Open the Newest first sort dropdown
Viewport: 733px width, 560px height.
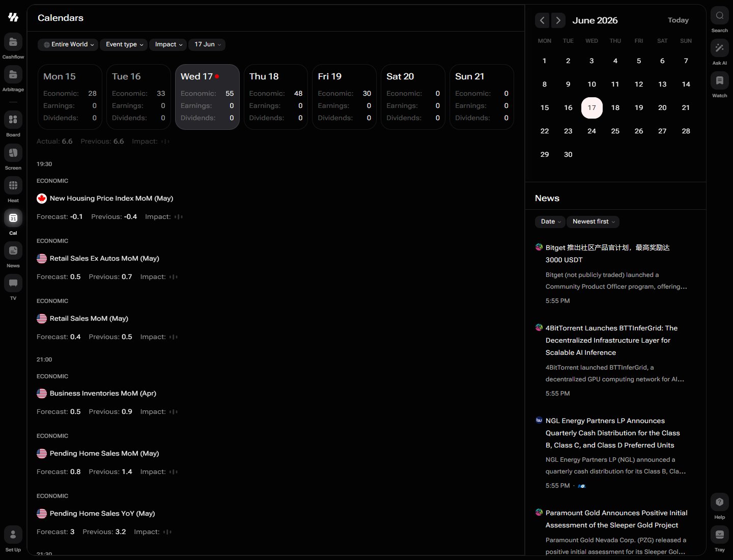[x=593, y=221]
